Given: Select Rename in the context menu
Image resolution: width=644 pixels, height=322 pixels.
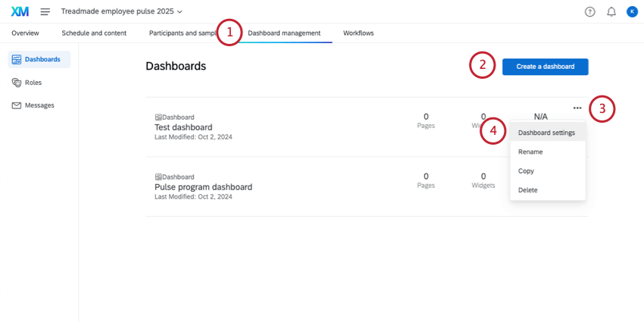Looking at the screenshot, I should click(530, 152).
